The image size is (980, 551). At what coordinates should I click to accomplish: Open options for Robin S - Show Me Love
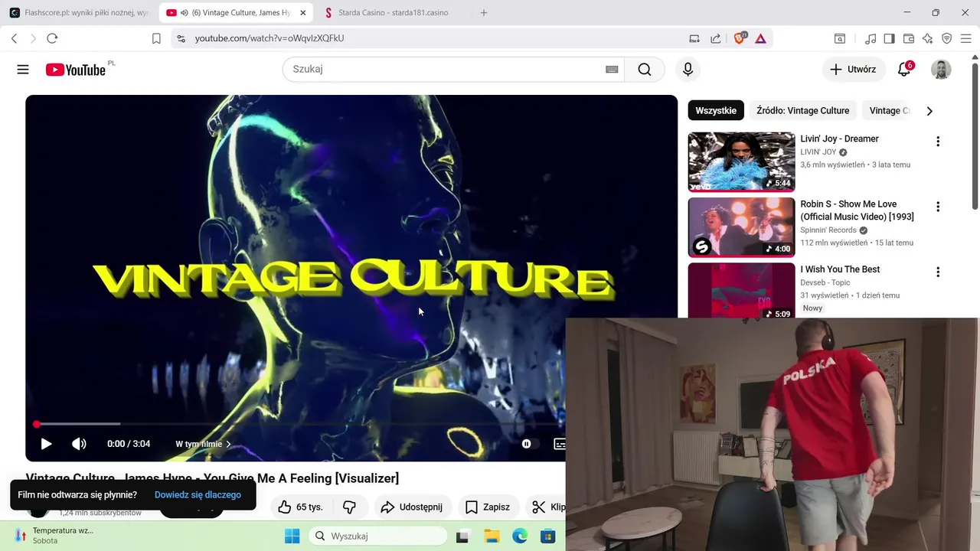pos(938,207)
